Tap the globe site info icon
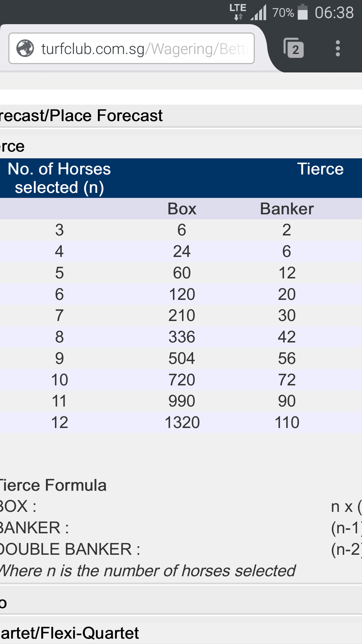Viewport: 362px width, 644px height. (x=25, y=48)
